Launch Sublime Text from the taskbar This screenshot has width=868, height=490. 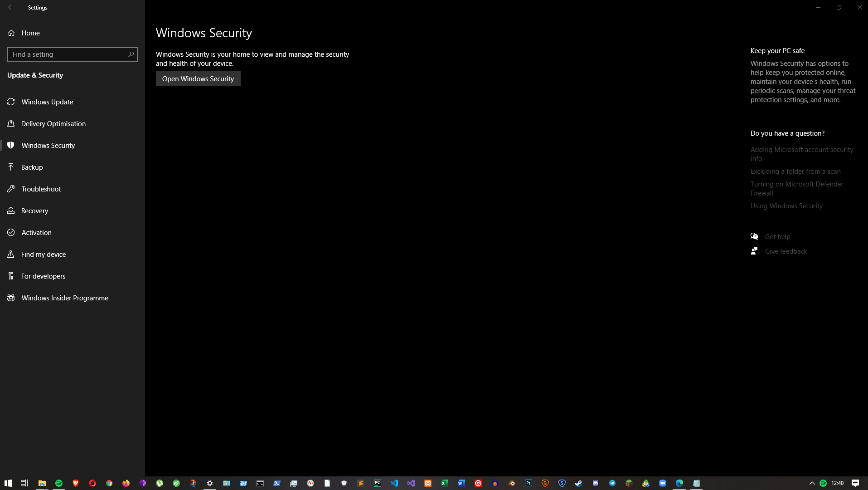point(360,483)
